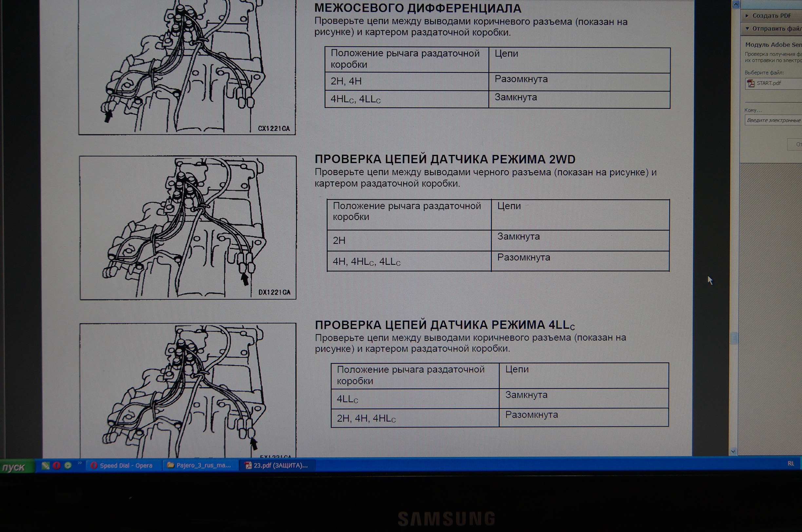802x532 pixels.
Task: Click the send button below email field
Action: point(795,144)
